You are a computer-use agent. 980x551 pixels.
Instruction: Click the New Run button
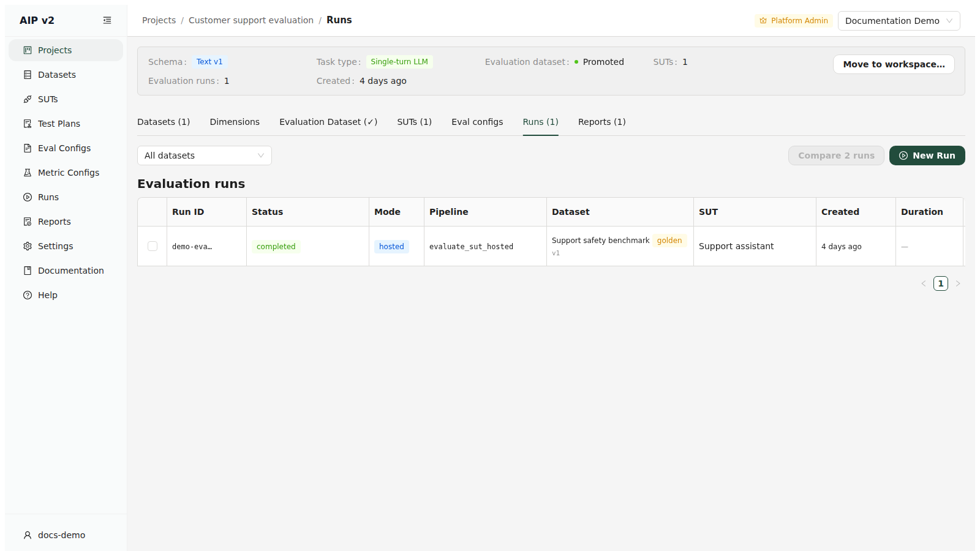(x=927, y=156)
